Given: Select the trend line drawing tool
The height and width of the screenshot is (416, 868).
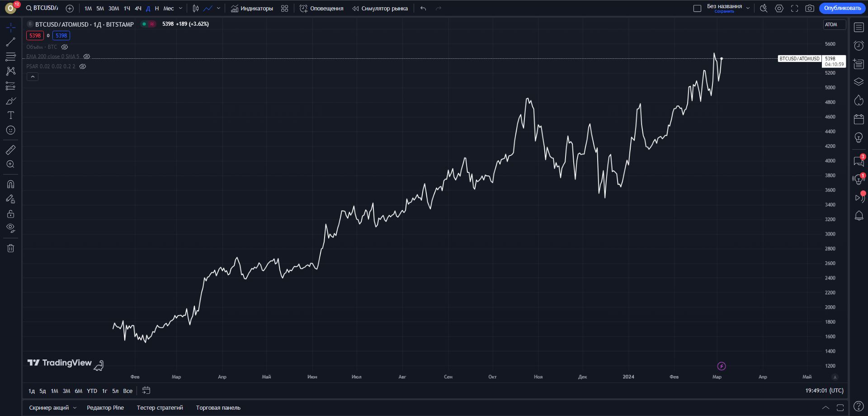Looking at the screenshot, I should point(11,42).
